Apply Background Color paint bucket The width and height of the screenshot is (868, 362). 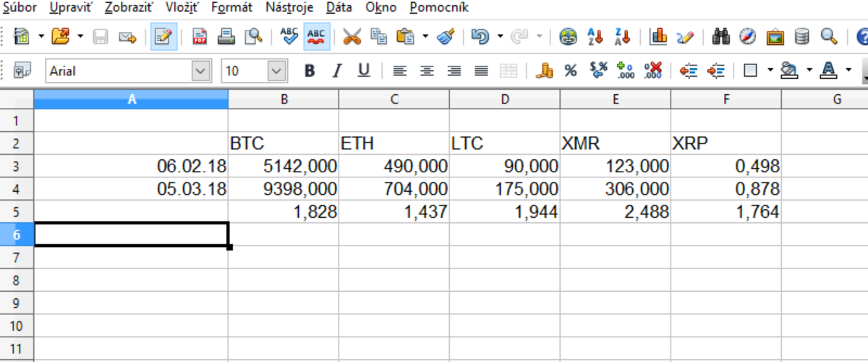(x=790, y=71)
